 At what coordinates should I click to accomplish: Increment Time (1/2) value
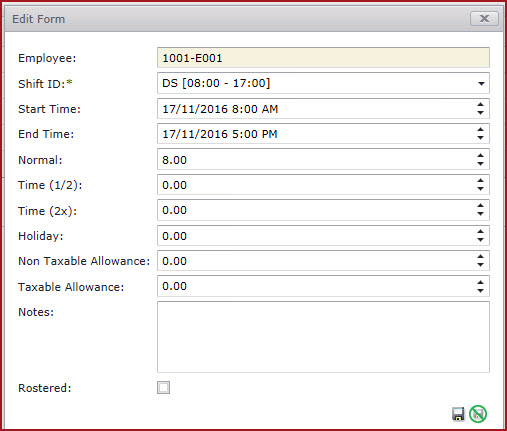(480, 181)
